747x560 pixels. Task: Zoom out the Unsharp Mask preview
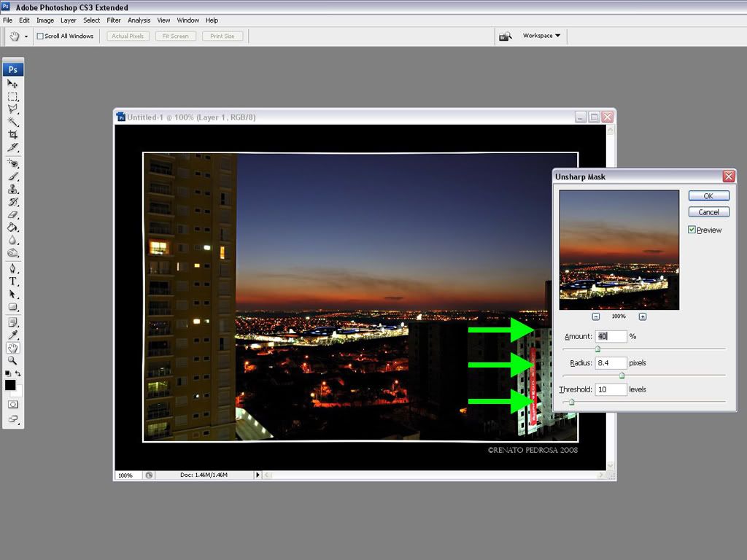click(x=596, y=316)
